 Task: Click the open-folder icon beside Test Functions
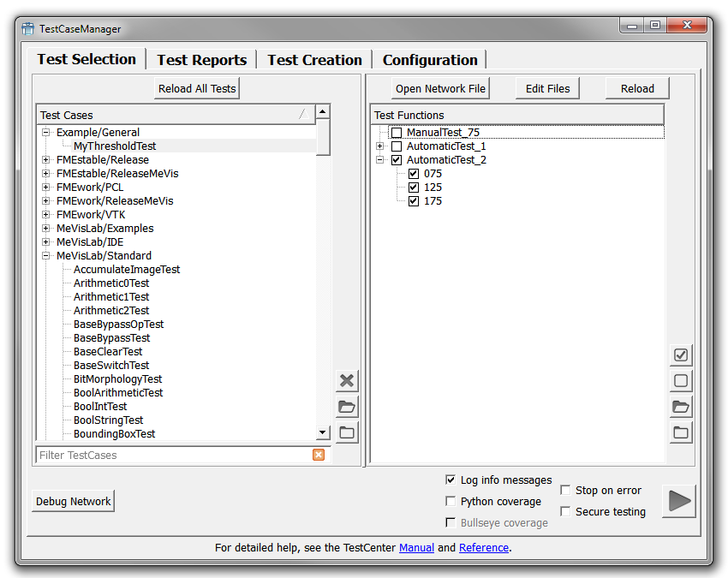pos(681,407)
